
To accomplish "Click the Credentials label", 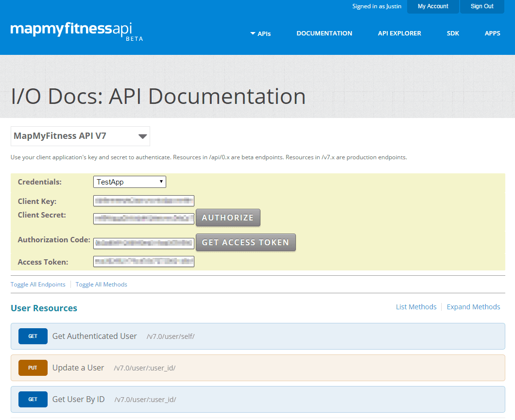I will point(40,182).
